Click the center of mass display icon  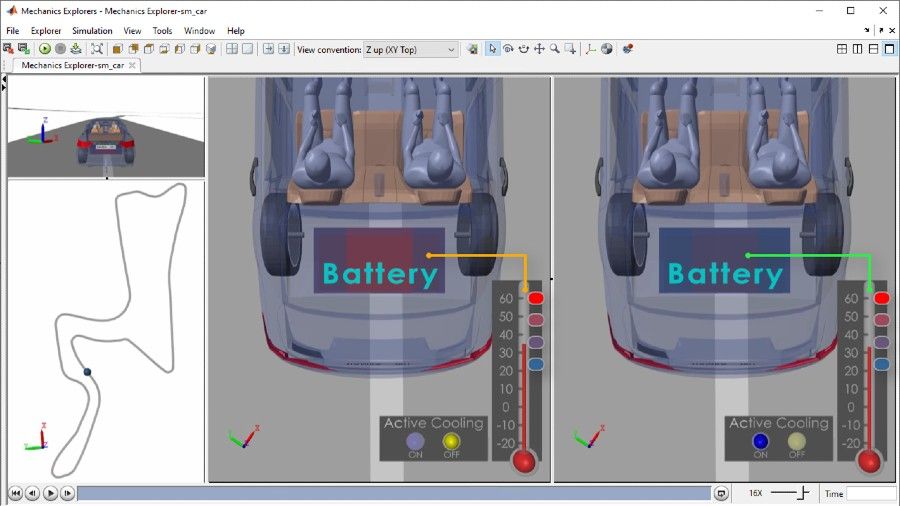pos(606,49)
